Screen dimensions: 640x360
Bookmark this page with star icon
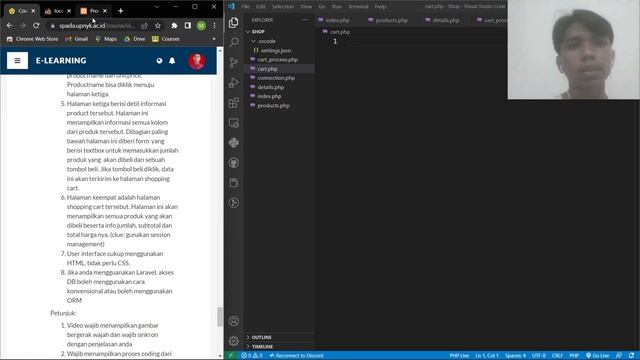tap(158, 25)
